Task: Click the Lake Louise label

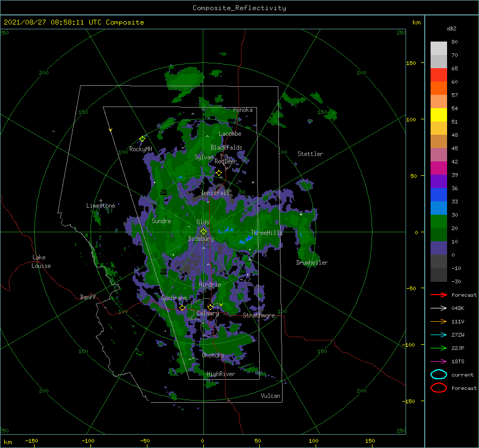Action: pos(41,262)
